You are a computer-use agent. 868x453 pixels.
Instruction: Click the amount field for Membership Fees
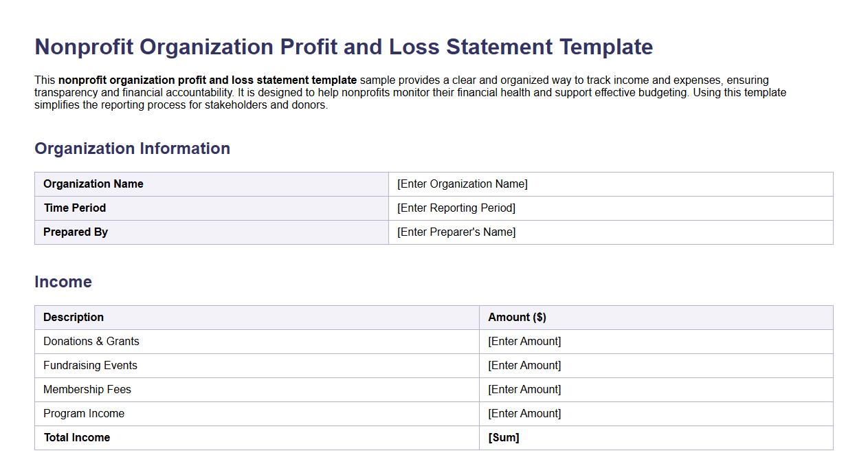click(x=524, y=389)
